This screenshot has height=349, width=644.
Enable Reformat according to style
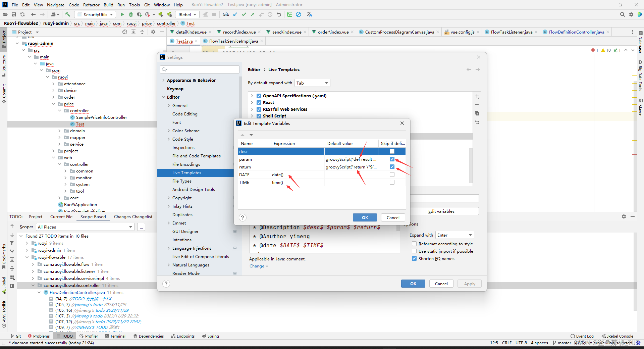tap(414, 244)
